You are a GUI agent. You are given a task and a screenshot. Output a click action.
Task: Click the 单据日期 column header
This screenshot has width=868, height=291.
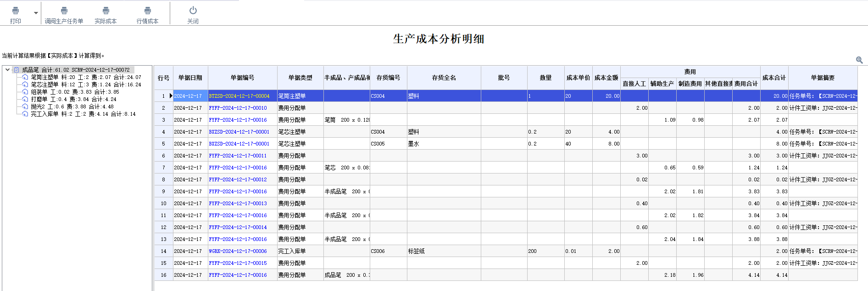point(190,78)
